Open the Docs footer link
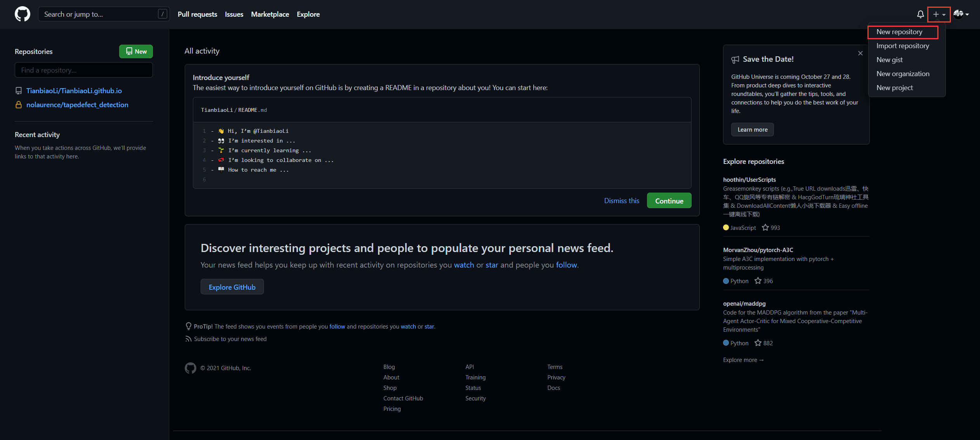 [x=553, y=388]
